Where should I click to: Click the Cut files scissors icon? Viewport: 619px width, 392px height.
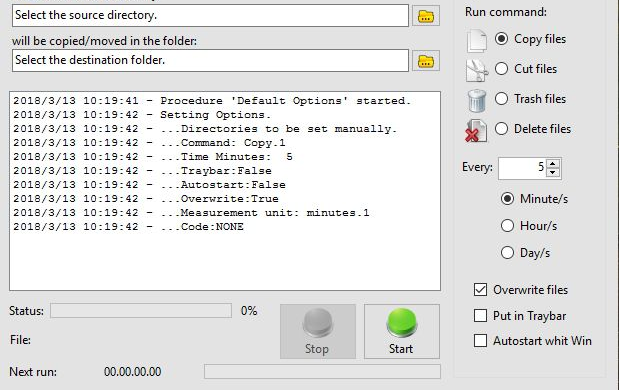[476, 70]
